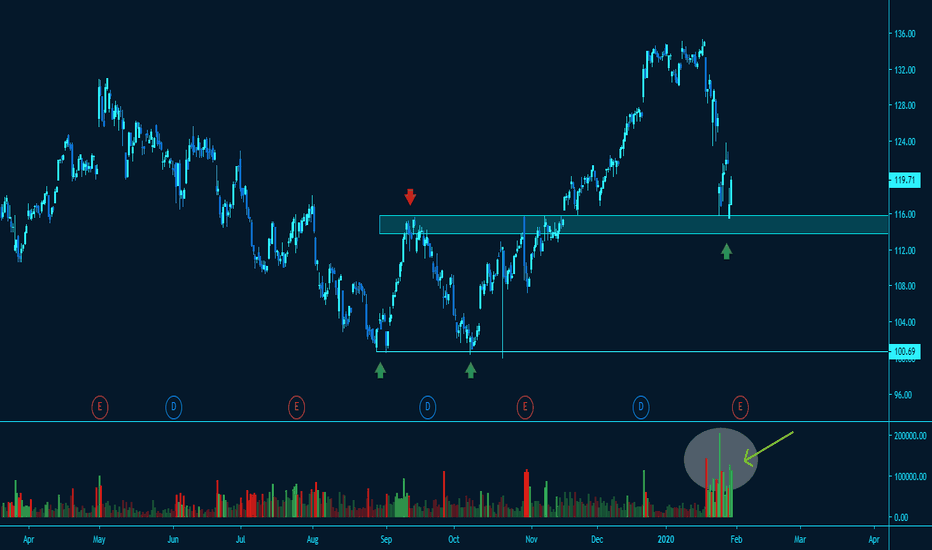Open the dividend D marker between Sep and Oct
The width and height of the screenshot is (932, 550).
pyautogui.click(x=427, y=407)
